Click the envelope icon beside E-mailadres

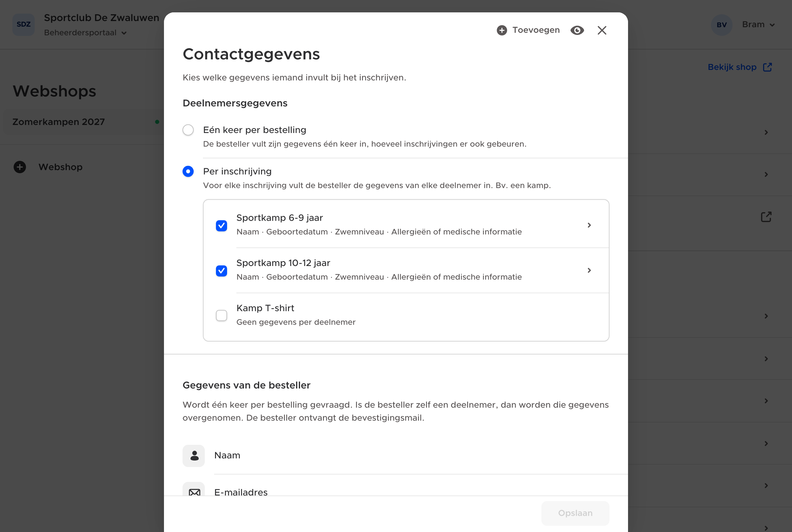pyautogui.click(x=194, y=491)
